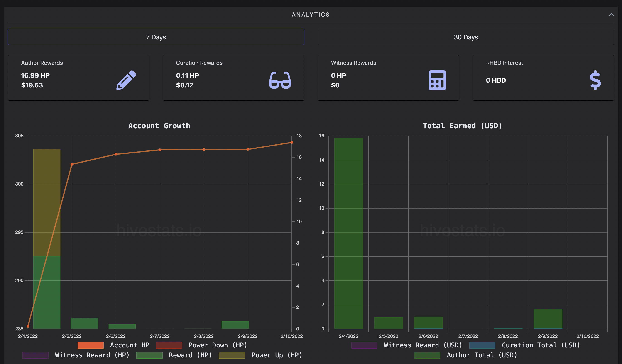The height and width of the screenshot is (364, 622).
Task: Toggle Witness Reward (USD) legend swatch
Action: point(364,345)
